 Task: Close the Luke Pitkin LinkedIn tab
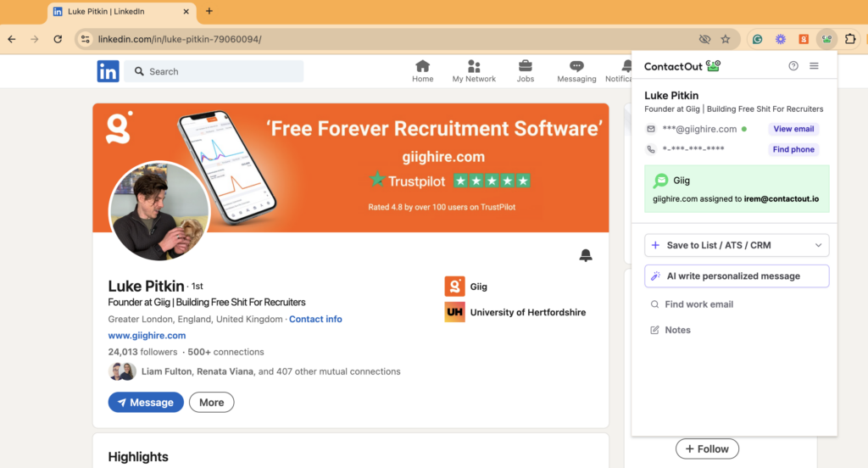(x=186, y=11)
